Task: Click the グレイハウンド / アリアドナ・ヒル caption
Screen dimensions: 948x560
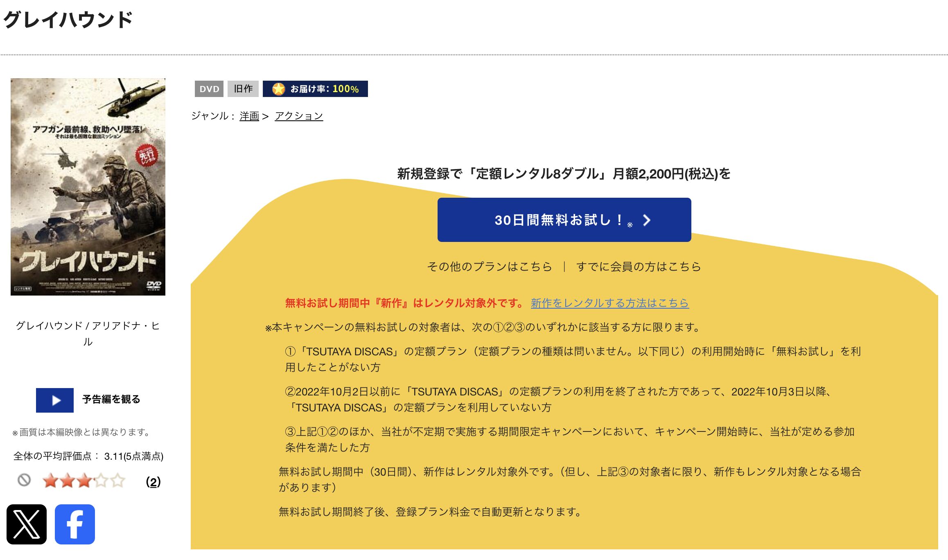Action: click(x=88, y=334)
